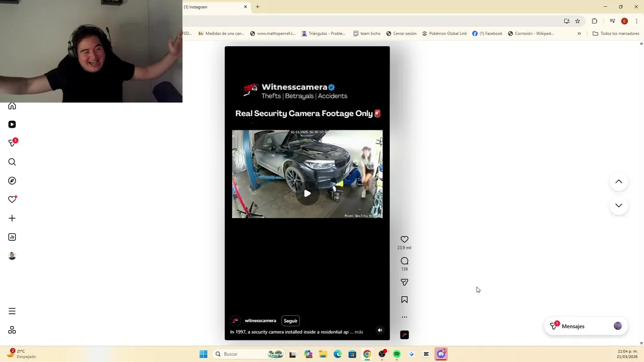644x362 pixels.
Task: Open '(1) Facebook' bookmark
Action: (x=487, y=34)
